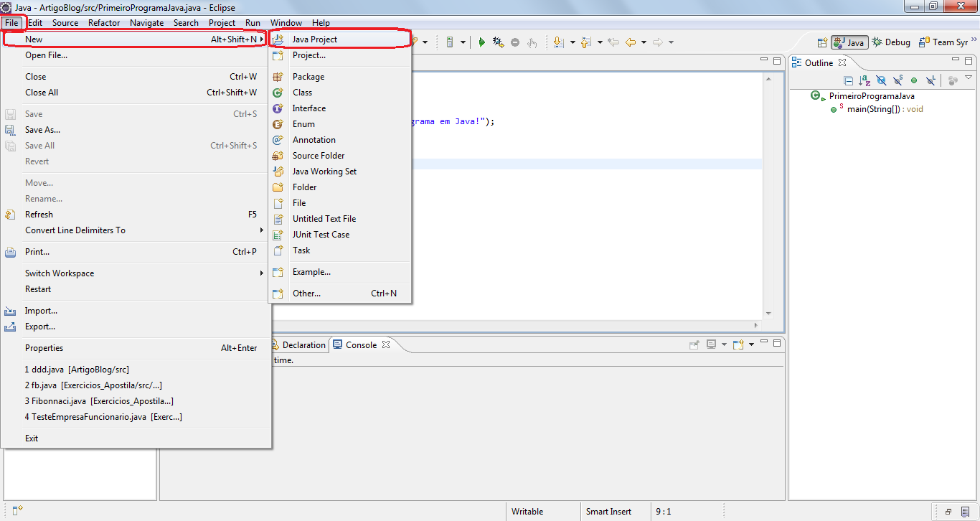Hide Non-Public Members in Outline
The width and height of the screenshot is (980, 521).
(x=914, y=80)
